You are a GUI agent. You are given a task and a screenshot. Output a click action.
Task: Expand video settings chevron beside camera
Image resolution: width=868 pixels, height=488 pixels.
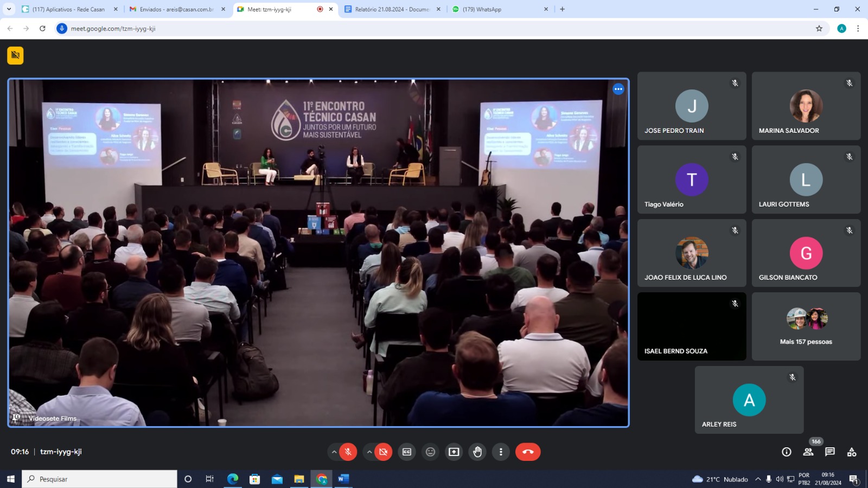pyautogui.click(x=369, y=452)
